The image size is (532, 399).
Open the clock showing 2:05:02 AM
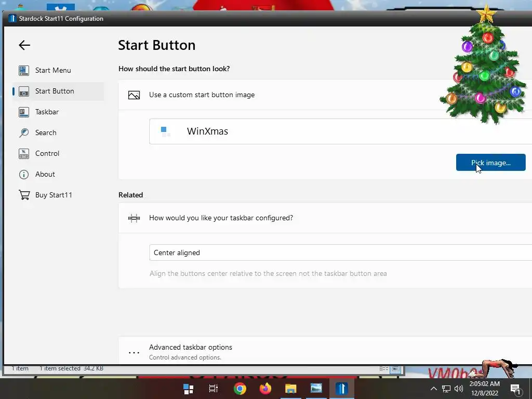point(485,389)
